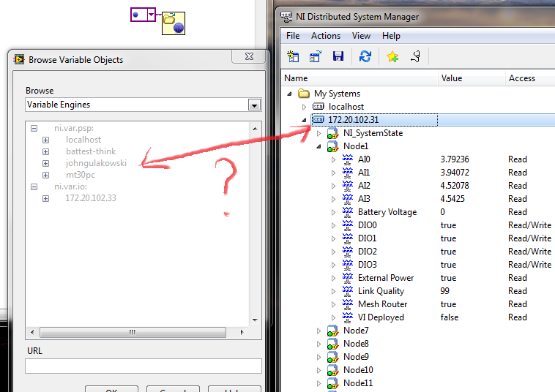
Task: Expand the NI_SystemState node
Action: pyautogui.click(x=319, y=133)
